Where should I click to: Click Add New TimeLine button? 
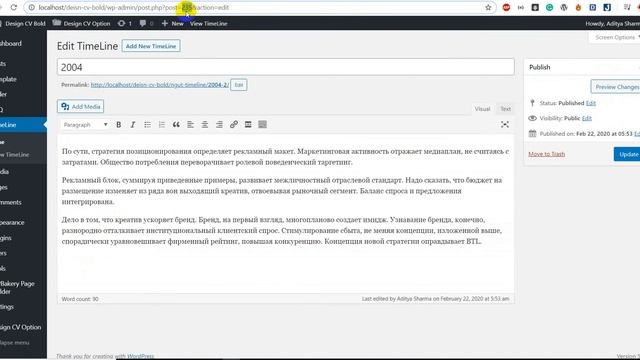coord(151,46)
